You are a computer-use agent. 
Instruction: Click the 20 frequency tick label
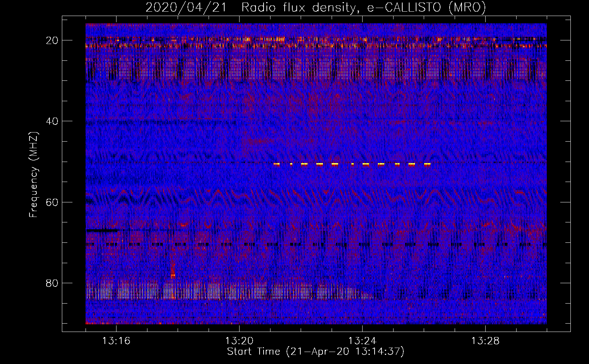(52, 40)
